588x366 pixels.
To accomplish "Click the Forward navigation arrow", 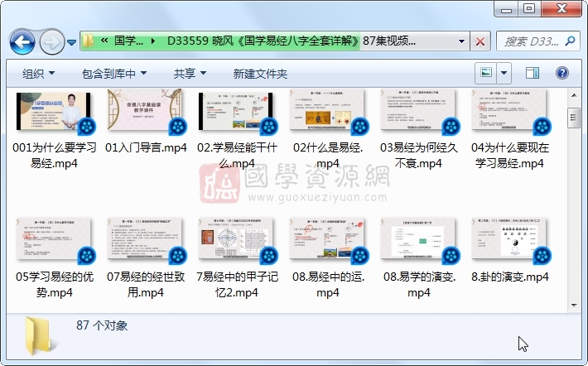I will click(x=51, y=41).
